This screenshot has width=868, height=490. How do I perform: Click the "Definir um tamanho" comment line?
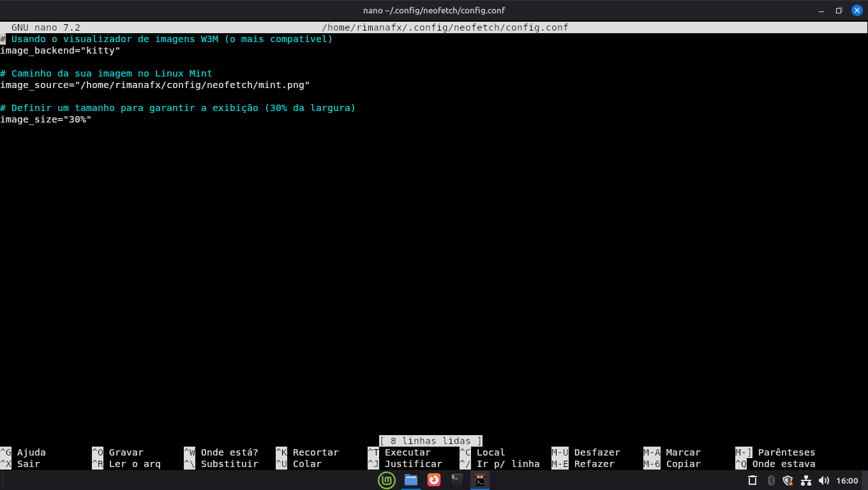(179, 108)
